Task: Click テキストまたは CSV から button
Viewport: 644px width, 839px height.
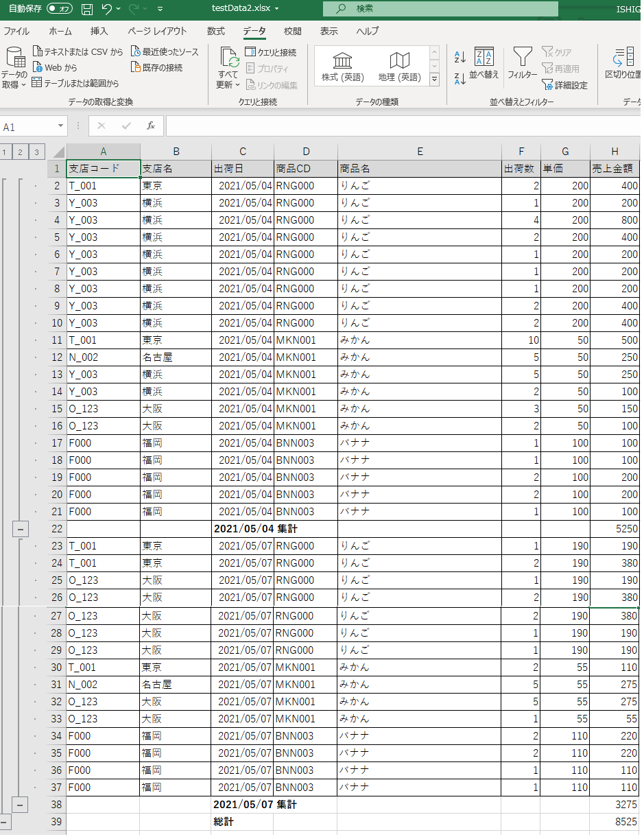Action: [77, 51]
